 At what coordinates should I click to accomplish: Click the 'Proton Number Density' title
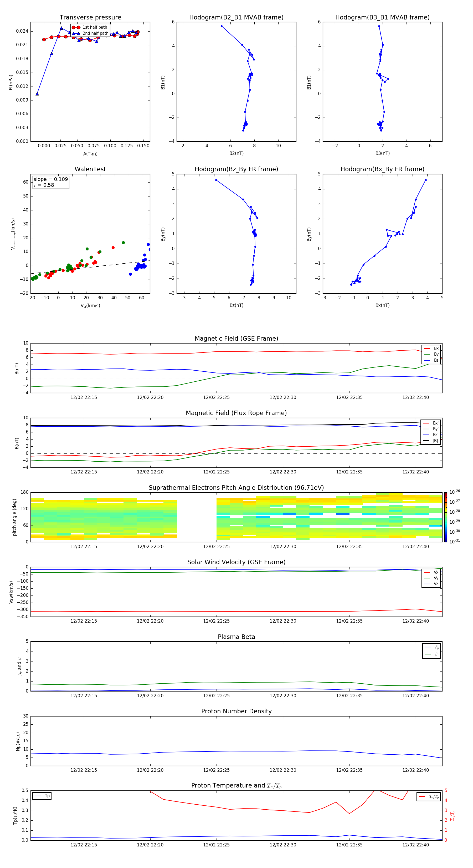(x=236, y=712)
